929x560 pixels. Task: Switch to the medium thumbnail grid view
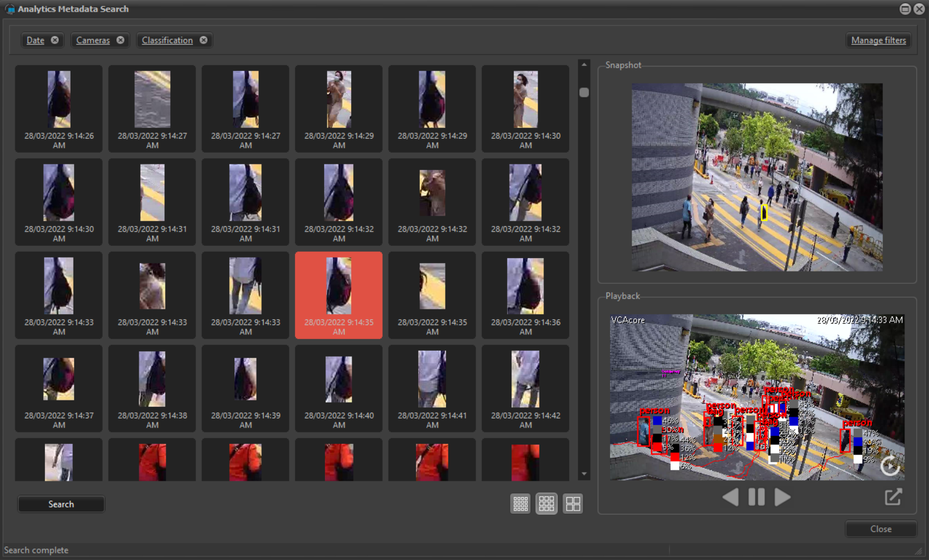tap(546, 503)
